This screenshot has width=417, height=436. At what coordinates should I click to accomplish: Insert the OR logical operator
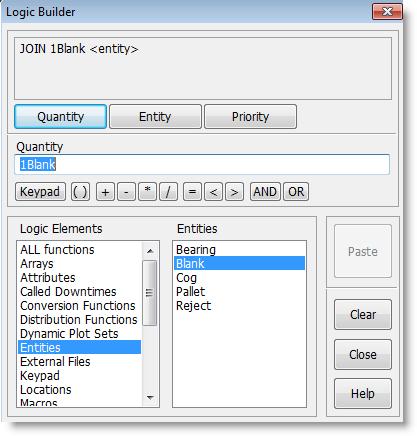click(x=296, y=192)
